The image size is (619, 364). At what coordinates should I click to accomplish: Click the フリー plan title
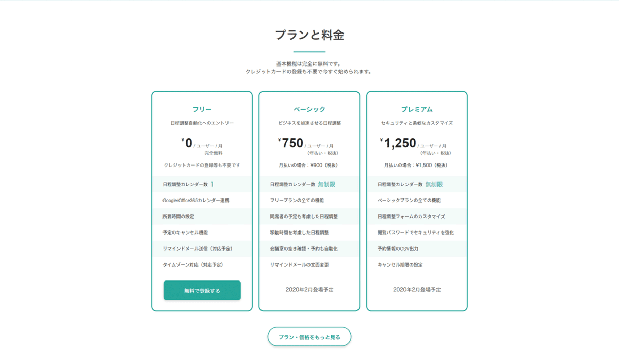(202, 109)
